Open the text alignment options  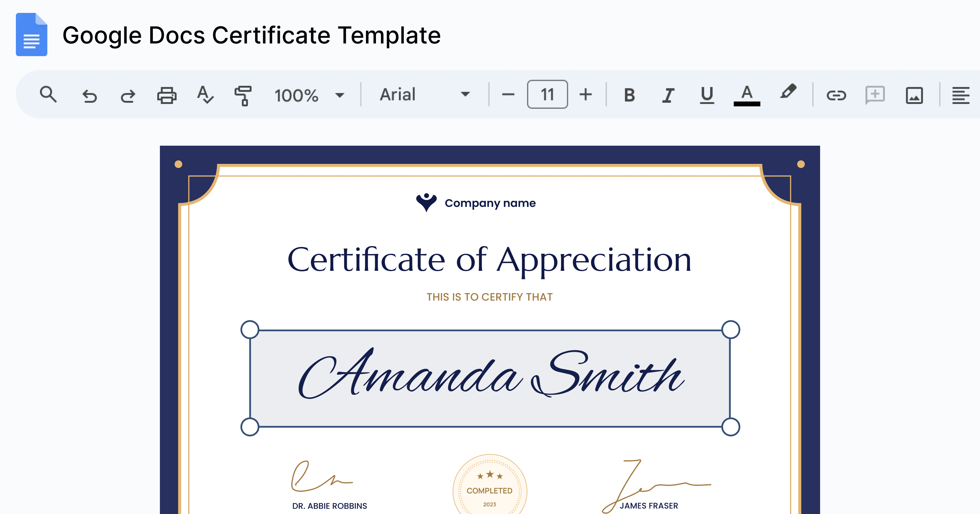(x=961, y=95)
